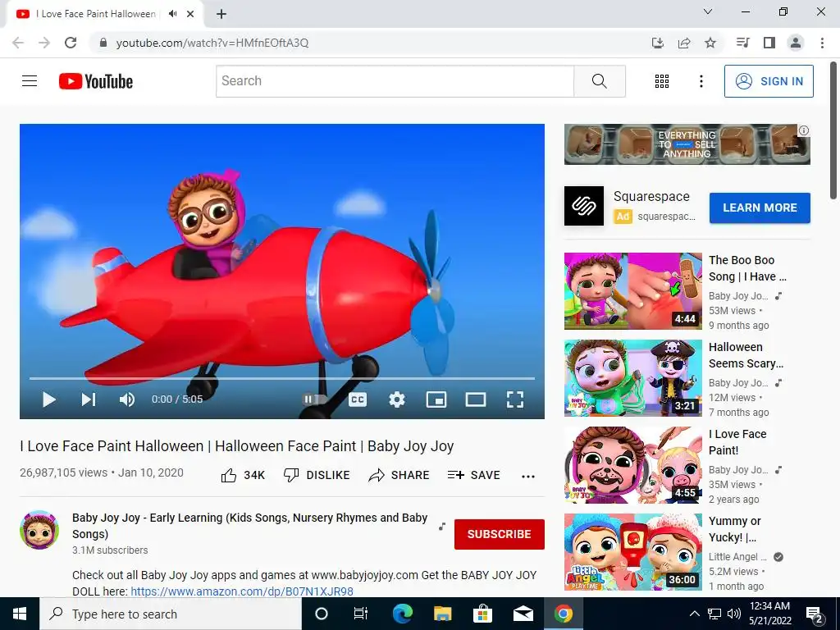The image size is (840, 630).
Task: Select the I Love Face Paint Halloween tab
Action: point(96,14)
